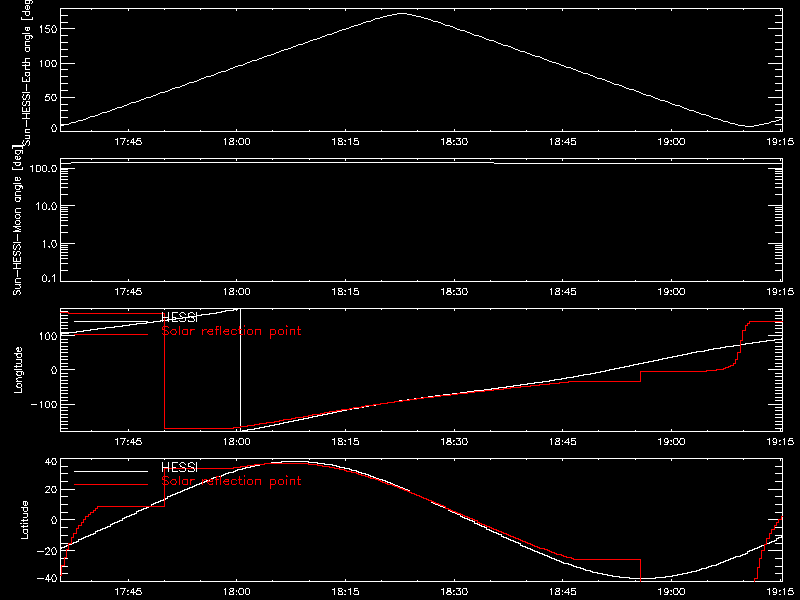
Task: Click 17:45 under the Earth angle plot
Action: click(128, 141)
